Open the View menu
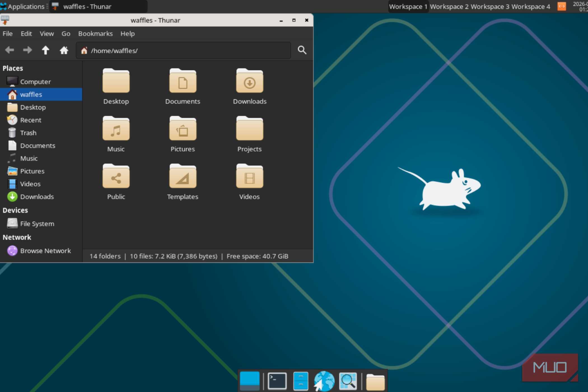Screen dimensions: 588x392 [x=46, y=34]
